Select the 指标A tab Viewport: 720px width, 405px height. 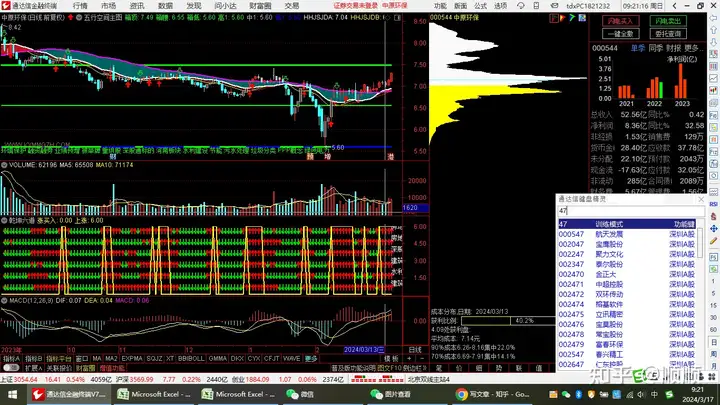12,359
